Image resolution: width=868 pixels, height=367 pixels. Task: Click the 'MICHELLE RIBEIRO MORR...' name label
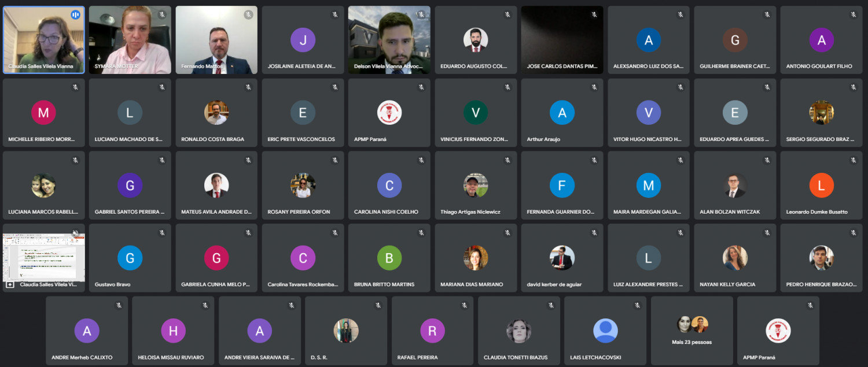tap(43, 139)
